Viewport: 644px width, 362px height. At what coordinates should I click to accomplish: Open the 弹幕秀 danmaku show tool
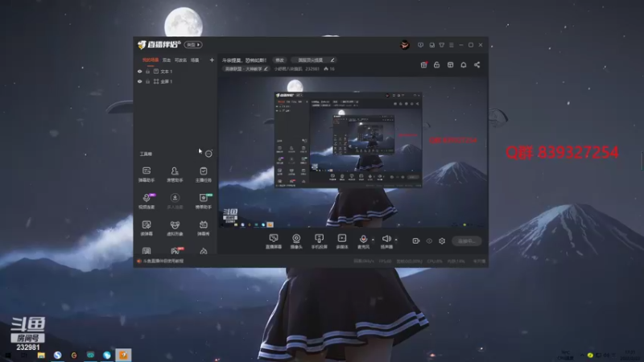click(204, 228)
